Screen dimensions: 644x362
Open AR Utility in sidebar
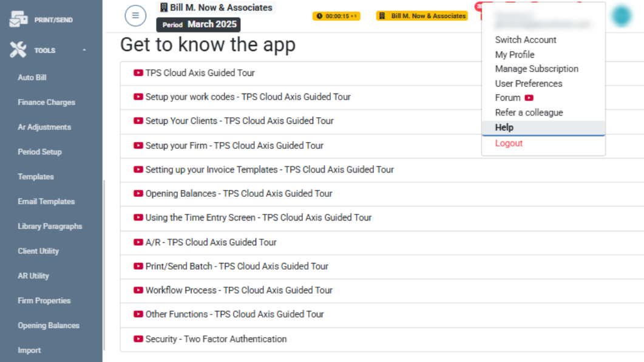33,276
